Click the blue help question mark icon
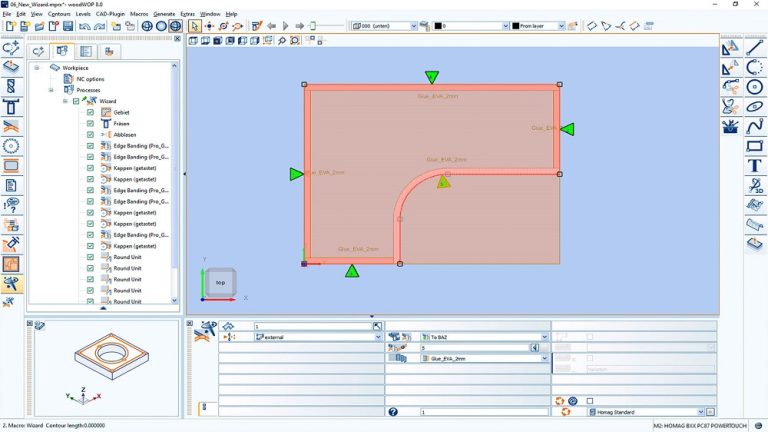 (393, 411)
